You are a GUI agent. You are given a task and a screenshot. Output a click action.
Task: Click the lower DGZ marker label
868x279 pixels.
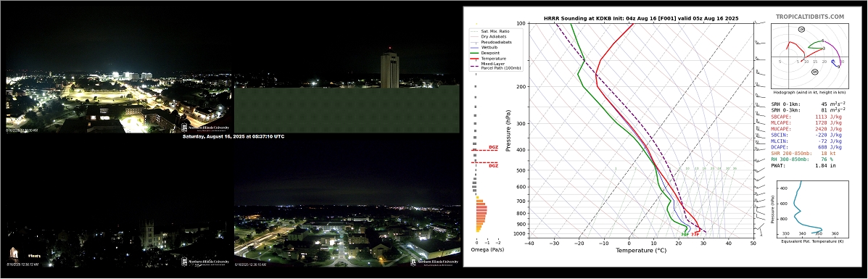493,165
